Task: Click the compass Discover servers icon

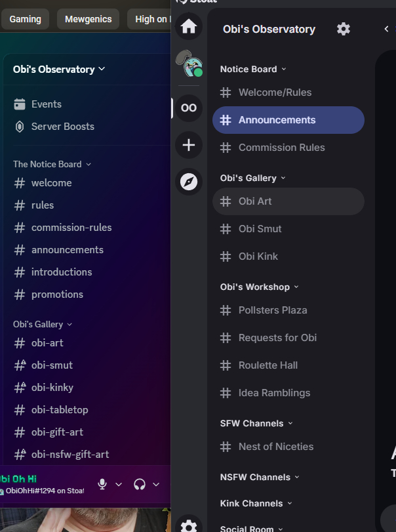Action: (189, 182)
